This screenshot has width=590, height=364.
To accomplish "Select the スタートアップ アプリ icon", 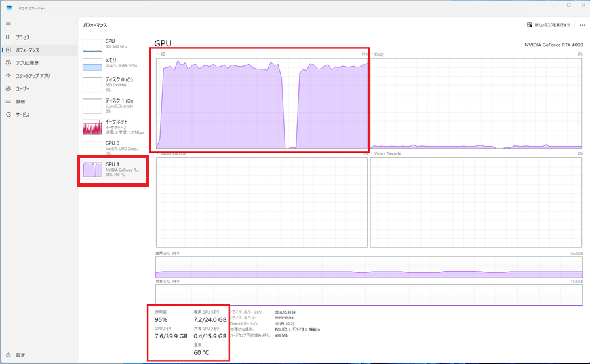I will point(8,76).
